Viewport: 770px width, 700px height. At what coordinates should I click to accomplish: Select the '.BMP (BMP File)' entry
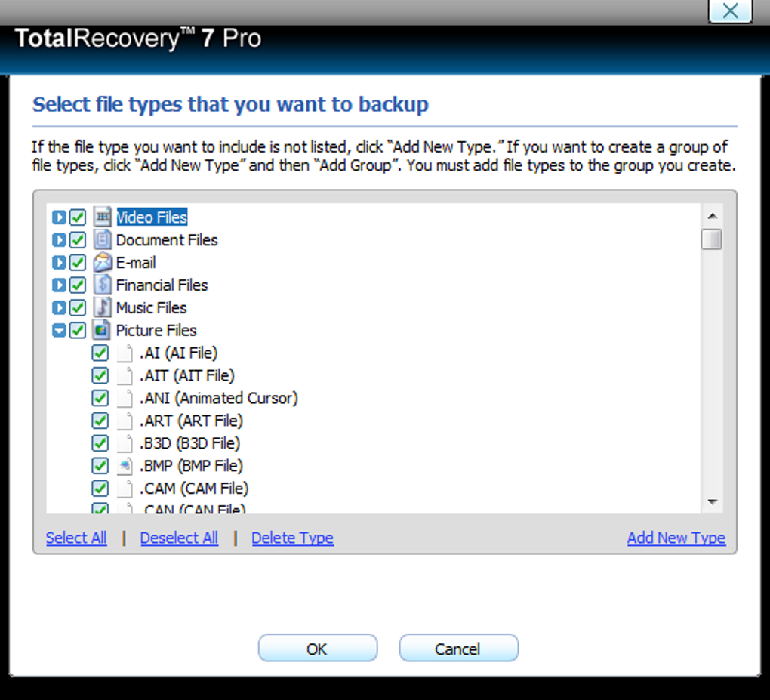[x=192, y=466]
